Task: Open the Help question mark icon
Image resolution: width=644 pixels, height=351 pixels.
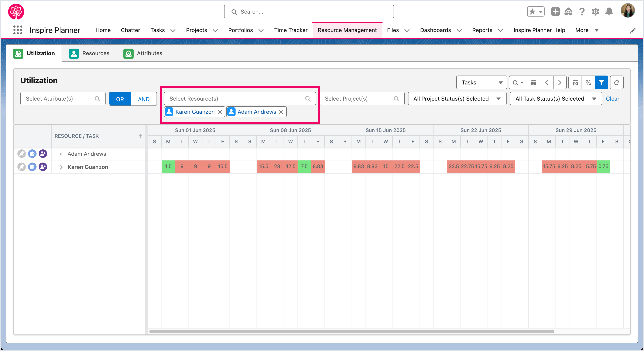Action: click(x=582, y=11)
